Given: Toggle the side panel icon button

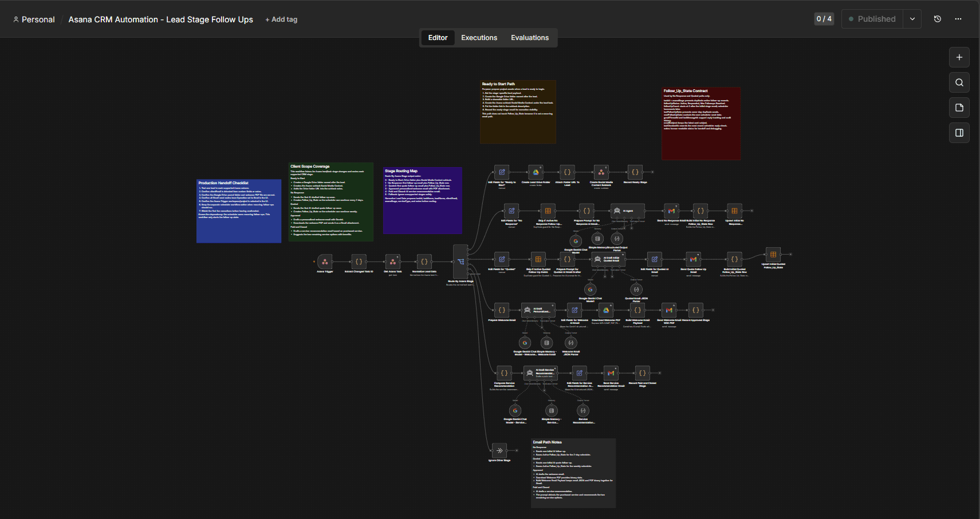Looking at the screenshot, I should click(959, 133).
